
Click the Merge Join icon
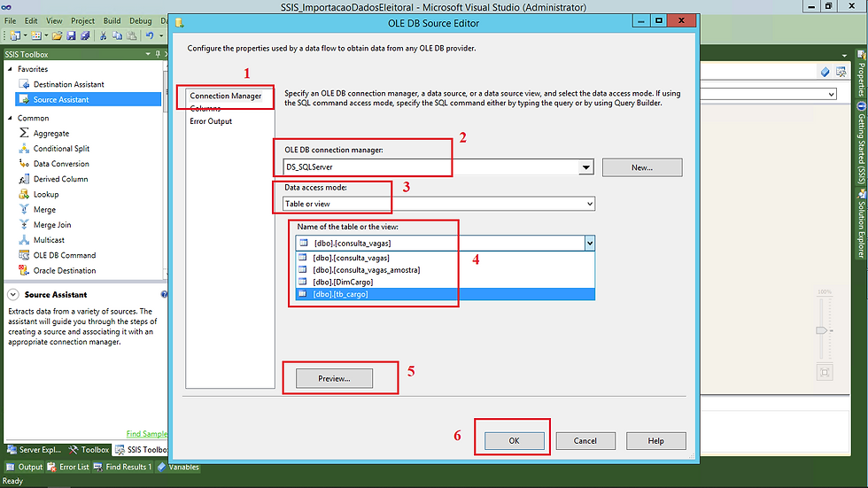point(24,225)
